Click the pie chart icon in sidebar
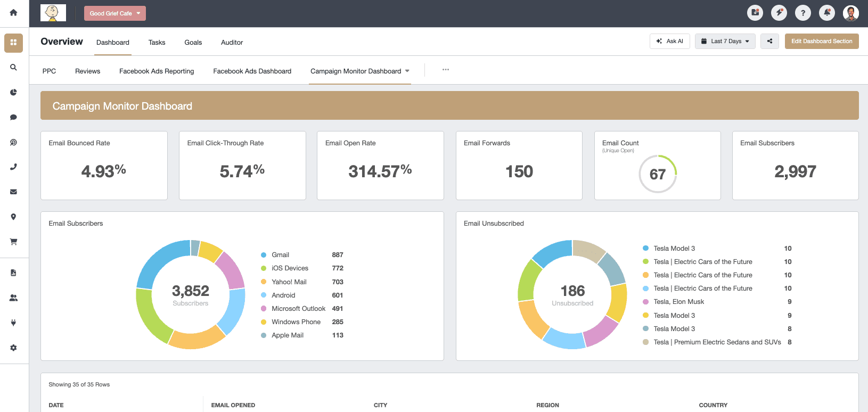Screen dimensions: 868x412 click(x=13, y=93)
